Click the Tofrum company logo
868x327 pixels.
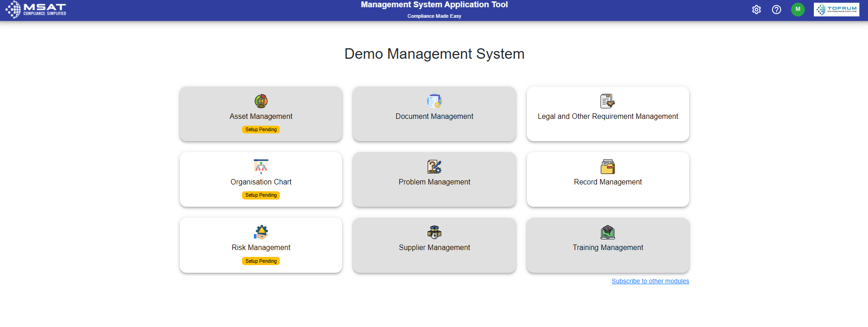(x=836, y=10)
